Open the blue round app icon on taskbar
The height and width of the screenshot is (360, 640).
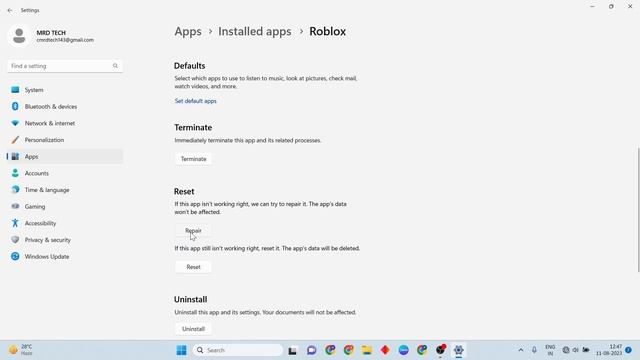(403, 350)
